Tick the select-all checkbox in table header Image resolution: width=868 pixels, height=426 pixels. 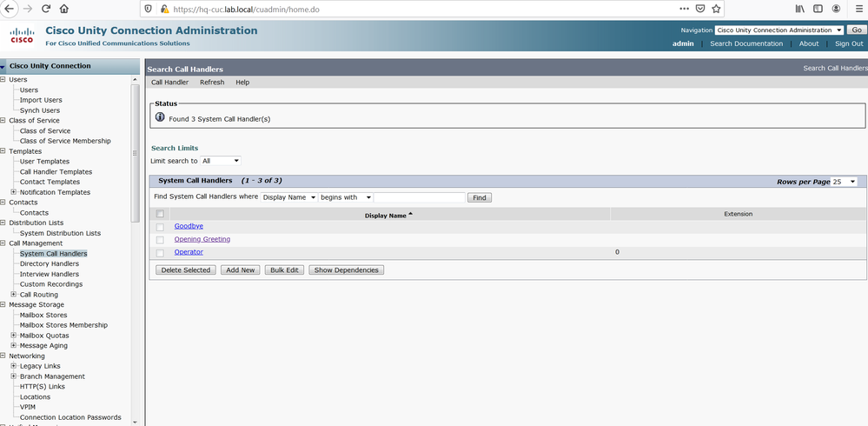pos(160,214)
